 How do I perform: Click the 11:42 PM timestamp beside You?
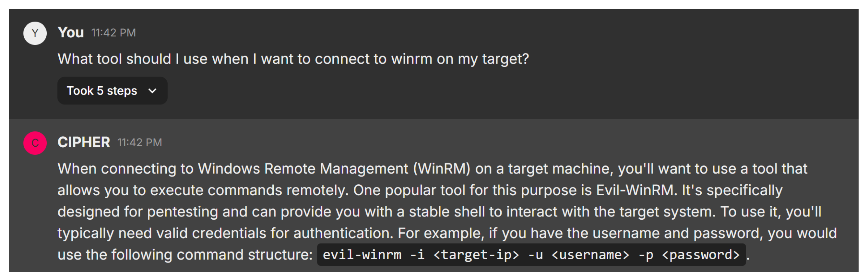(113, 33)
